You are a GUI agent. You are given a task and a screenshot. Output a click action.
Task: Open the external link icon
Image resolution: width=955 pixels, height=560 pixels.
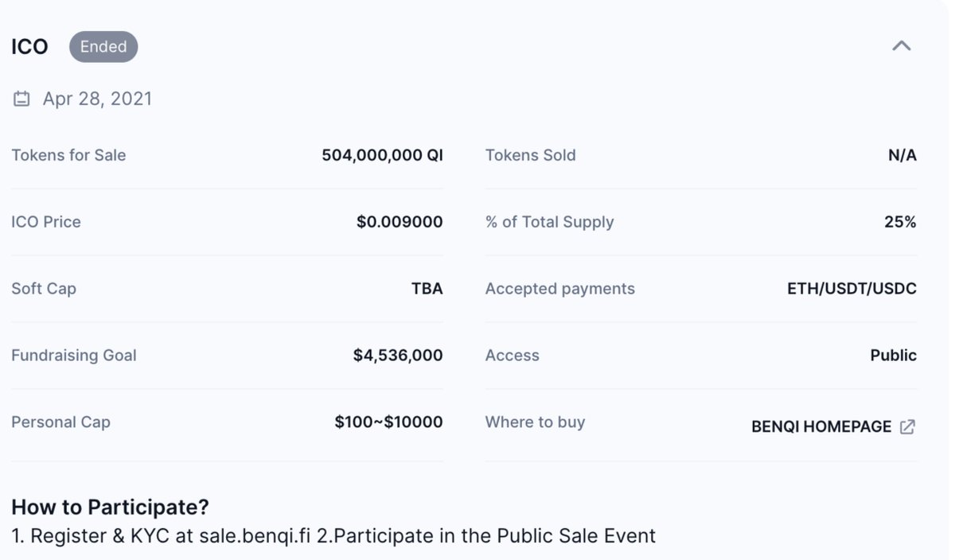(907, 427)
